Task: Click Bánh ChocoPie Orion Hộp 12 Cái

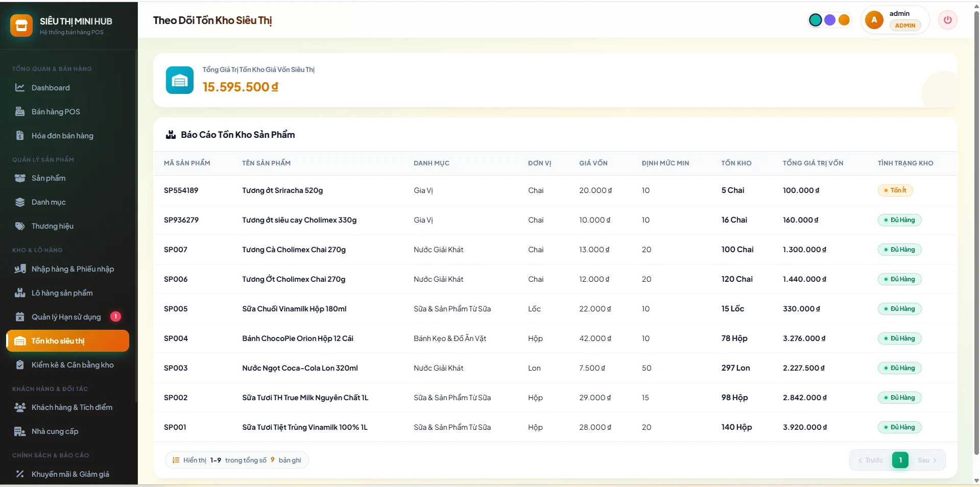Action: 298,338
